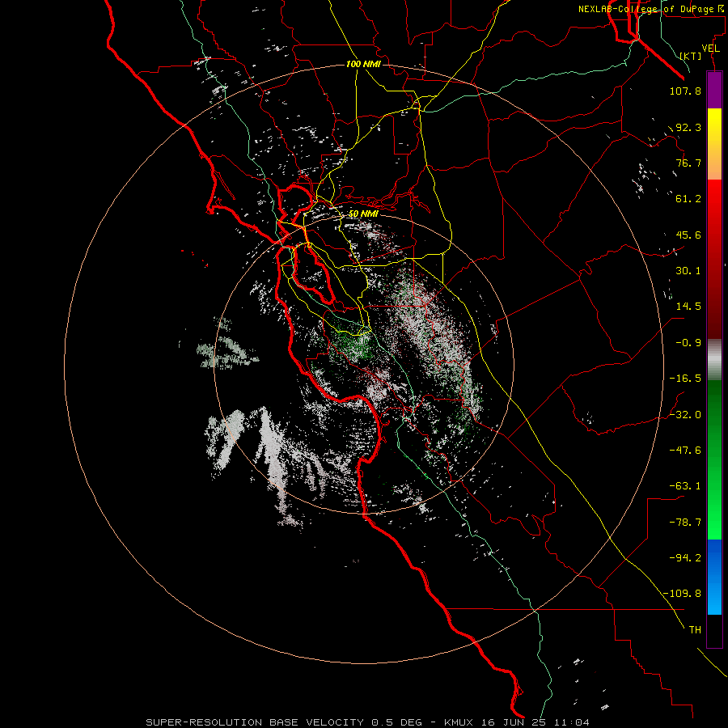
Task: Click the 30.1 velocity scale value
Action: coord(688,271)
